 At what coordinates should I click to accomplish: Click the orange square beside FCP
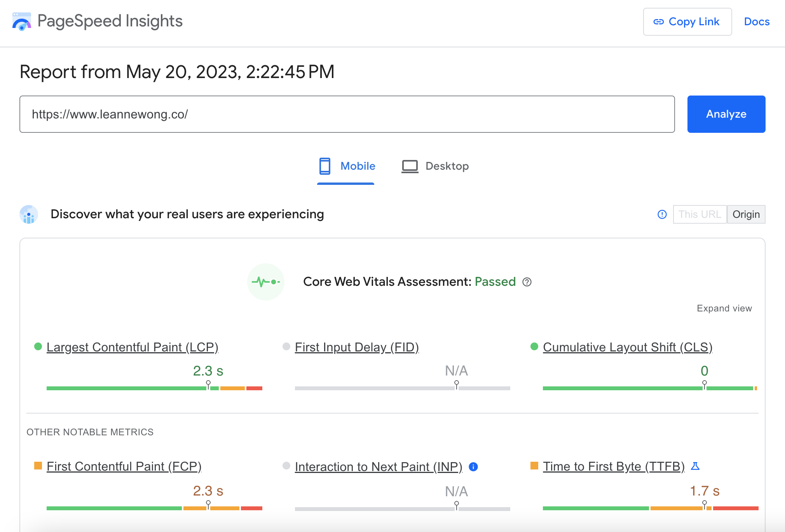point(38,466)
